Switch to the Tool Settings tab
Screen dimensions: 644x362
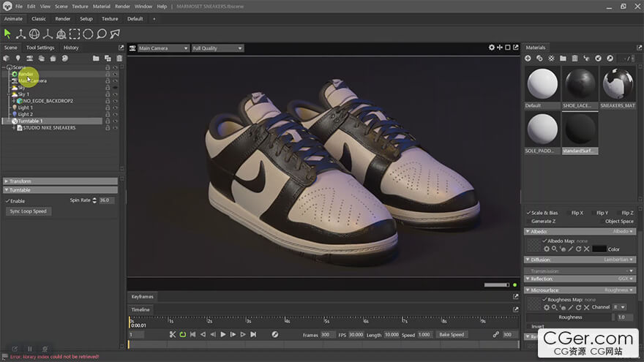point(40,48)
